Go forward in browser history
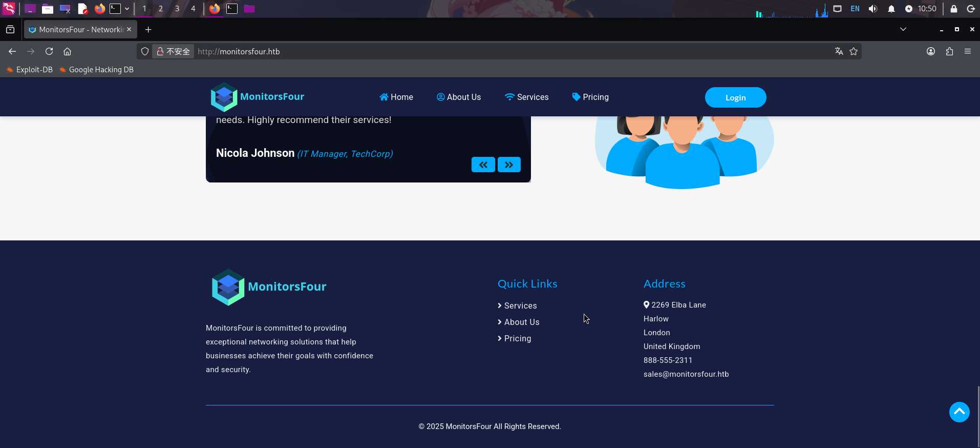This screenshot has width=980, height=448. pos(31,51)
